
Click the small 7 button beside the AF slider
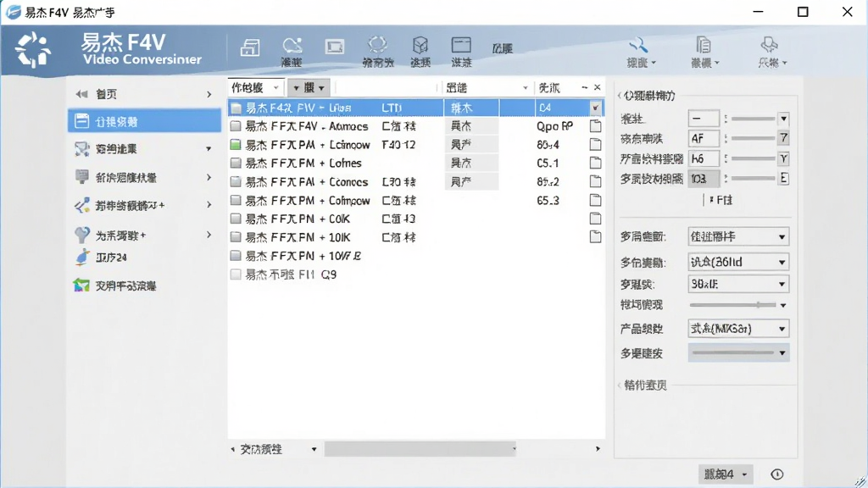point(784,138)
